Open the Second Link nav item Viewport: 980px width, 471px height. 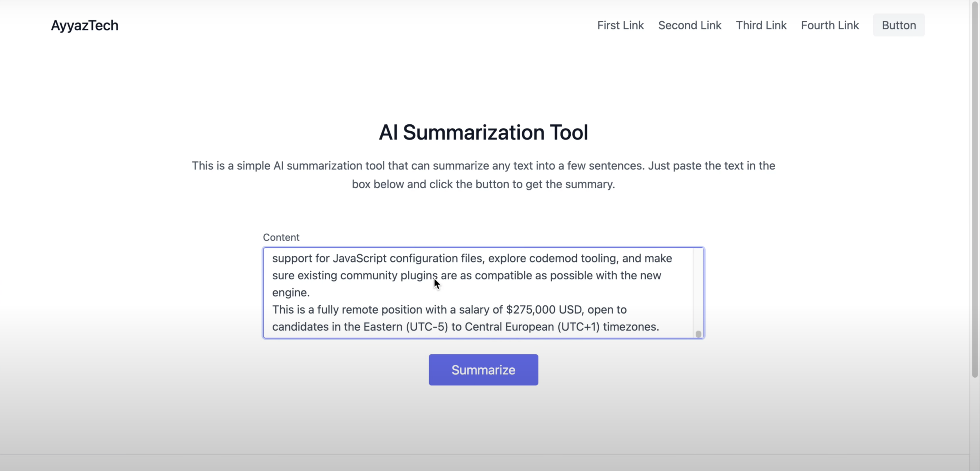(x=689, y=25)
